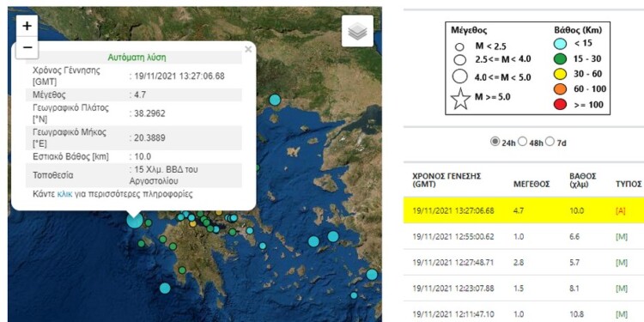Click the magnitude value 4.7 in popup

[140, 94]
